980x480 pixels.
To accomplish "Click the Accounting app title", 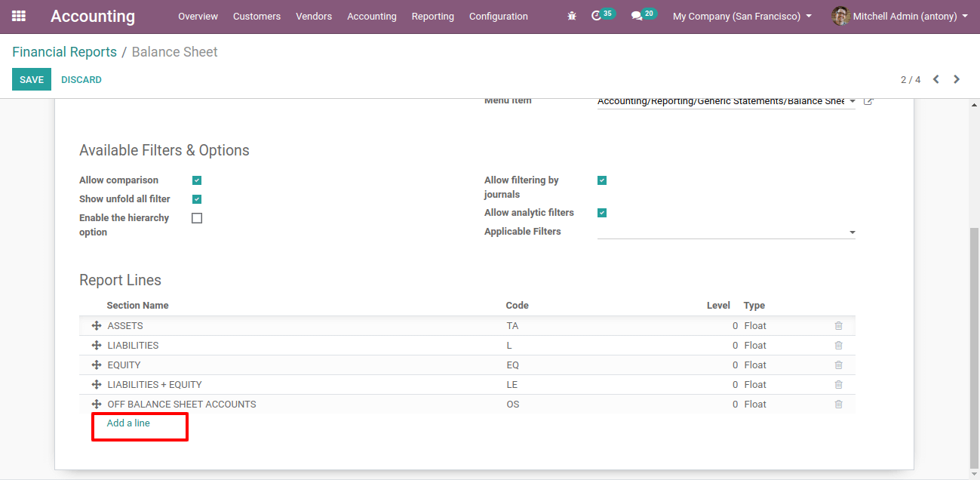I will 93,16.
